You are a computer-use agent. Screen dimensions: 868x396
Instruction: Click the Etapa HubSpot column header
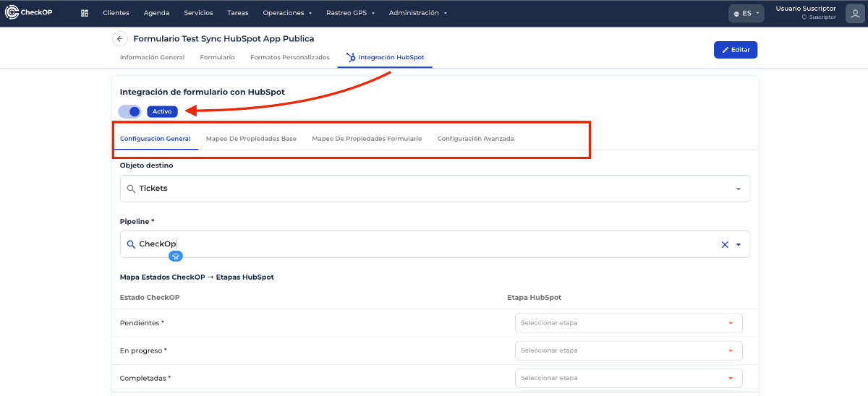point(534,298)
